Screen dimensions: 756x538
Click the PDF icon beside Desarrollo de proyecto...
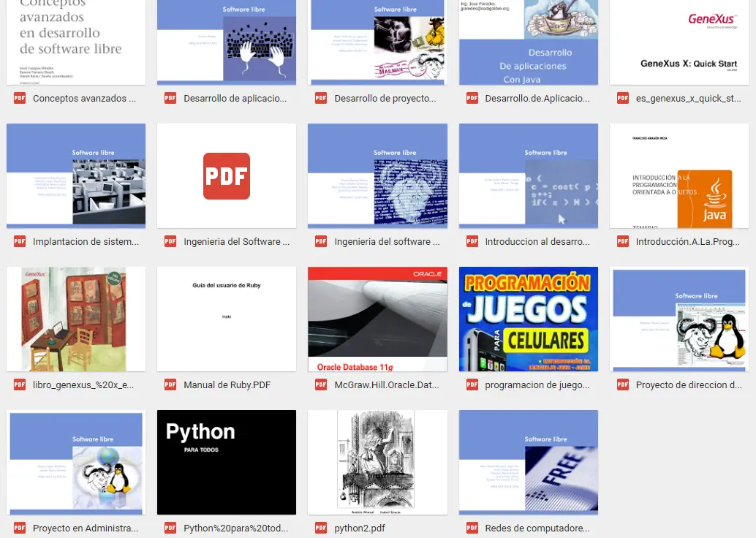coord(321,99)
